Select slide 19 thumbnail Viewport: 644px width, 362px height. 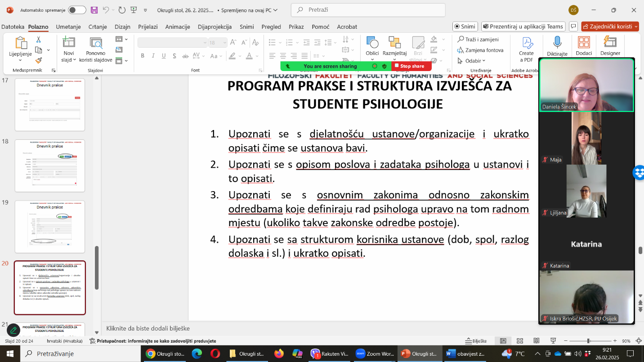click(50, 227)
